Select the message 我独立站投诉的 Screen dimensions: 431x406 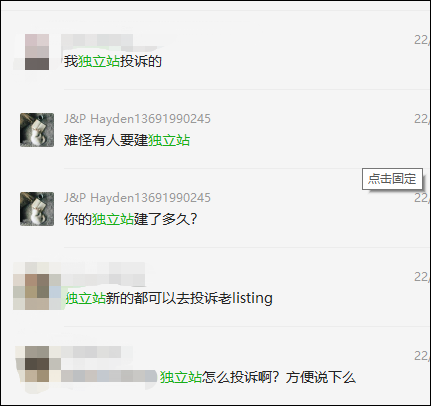pyautogui.click(x=113, y=62)
